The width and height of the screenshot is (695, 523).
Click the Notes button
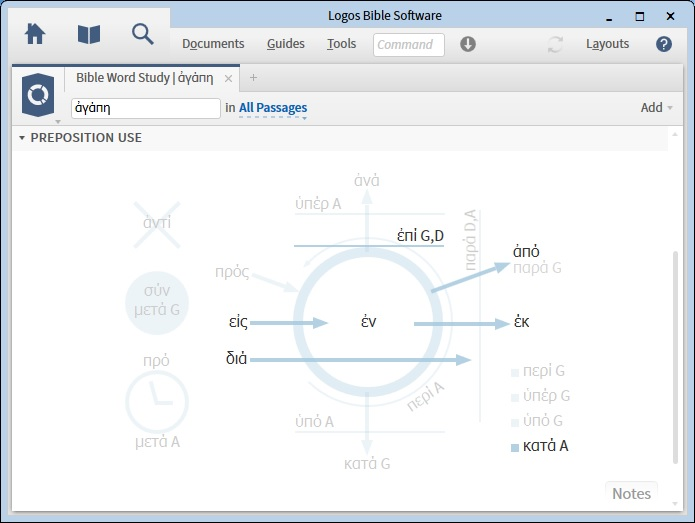tap(631, 493)
